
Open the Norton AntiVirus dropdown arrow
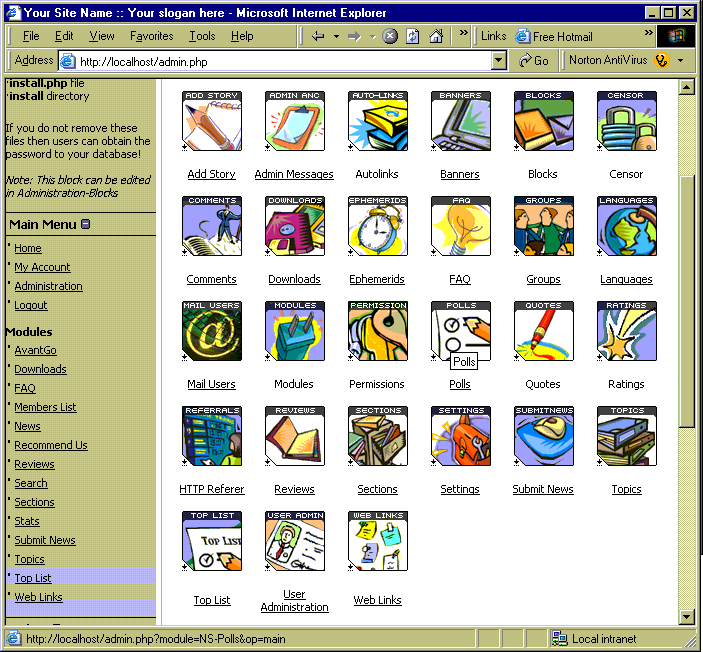point(680,61)
